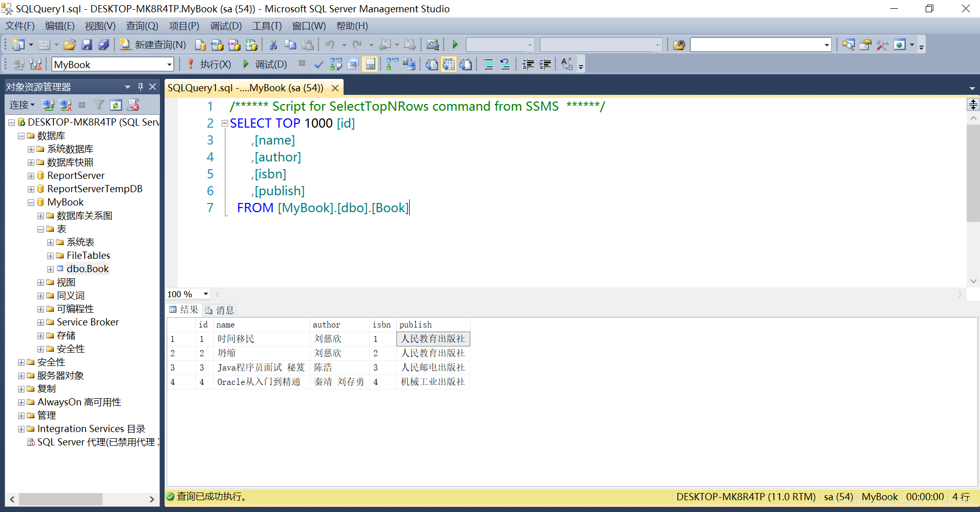Click the 调试(D) debug button
Screen dimensions: 980x512
[265, 64]
